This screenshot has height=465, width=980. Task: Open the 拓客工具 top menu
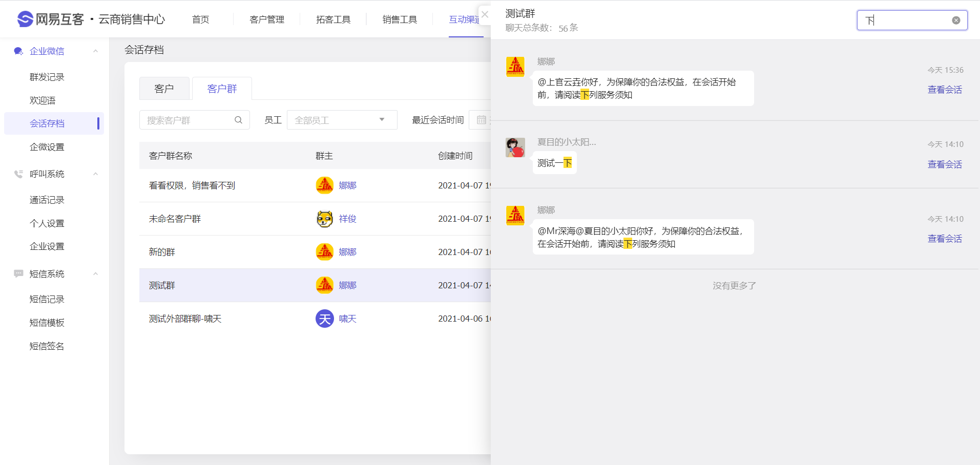click(x=333, y=19)
